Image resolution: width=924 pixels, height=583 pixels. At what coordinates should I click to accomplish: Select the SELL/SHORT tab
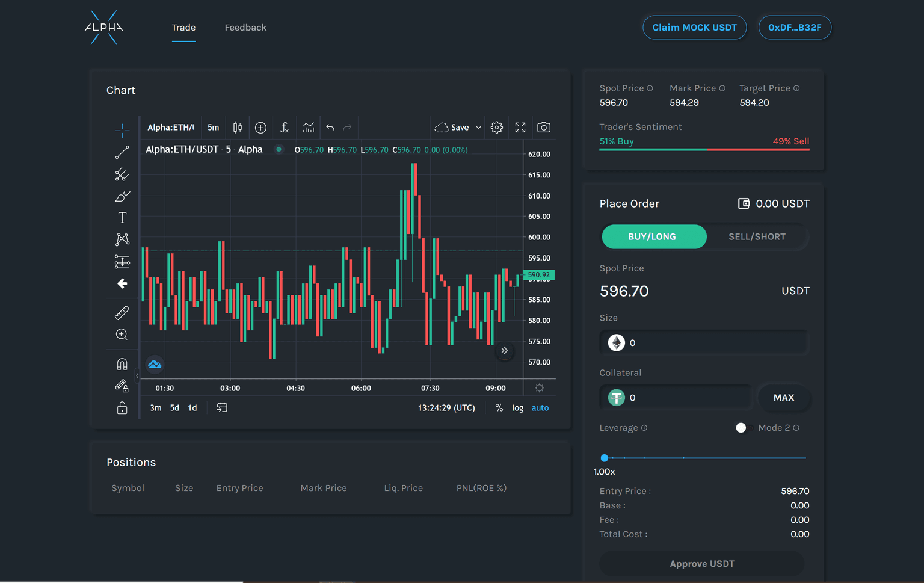point(757,237)
